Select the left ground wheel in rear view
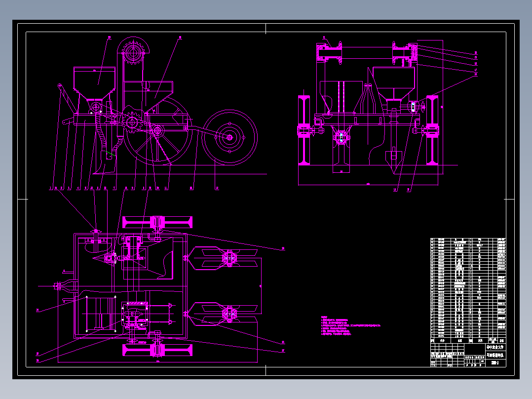 click(x=304, y=130)
